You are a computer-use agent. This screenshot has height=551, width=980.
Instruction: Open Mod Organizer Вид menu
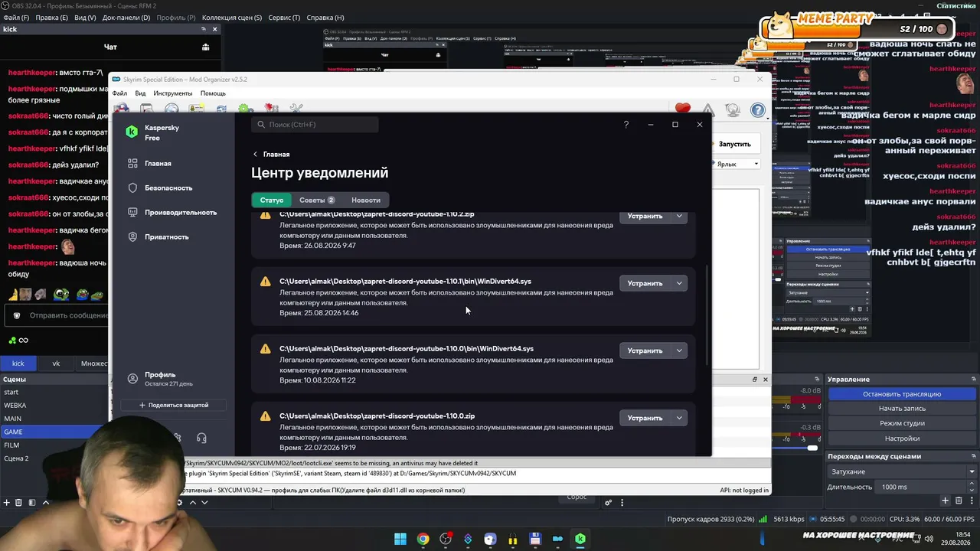tap(140, 93)
